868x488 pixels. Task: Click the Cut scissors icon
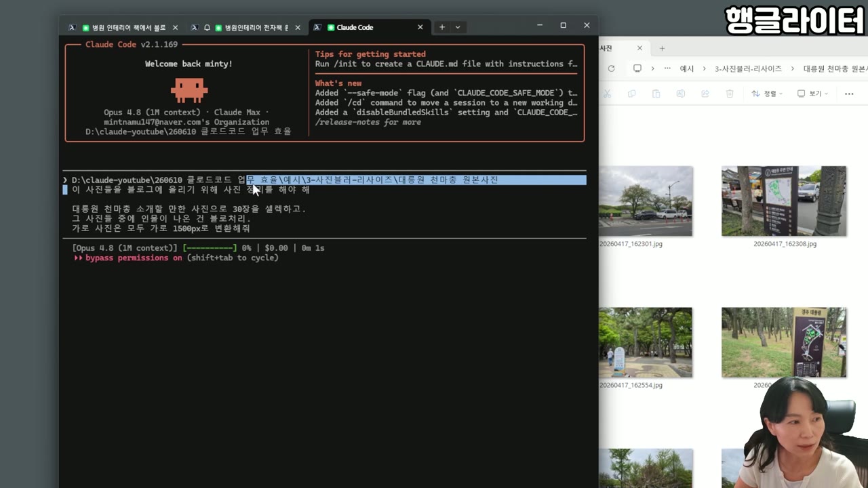click(608, 94)
